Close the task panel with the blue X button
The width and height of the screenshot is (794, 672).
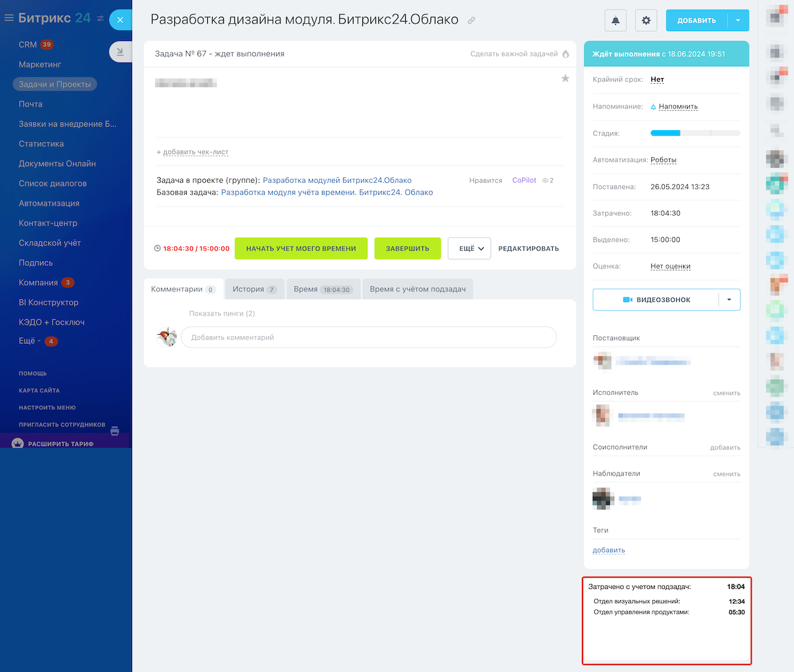click(120, 20)
